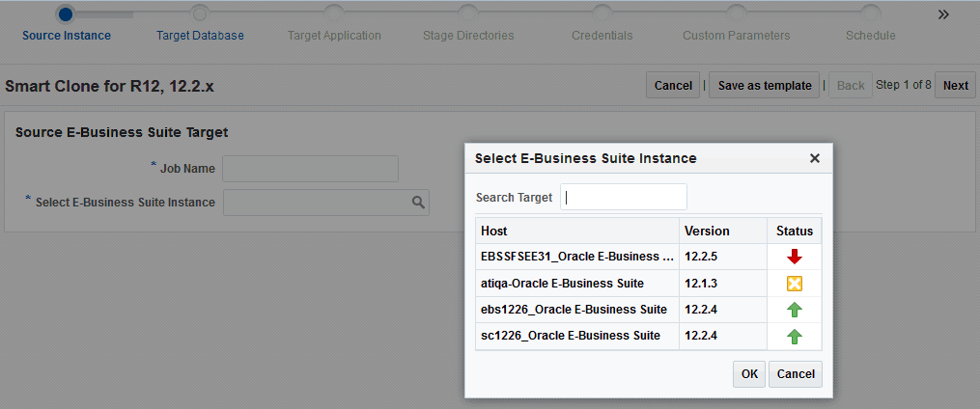The width and height of the screenshot is (980, 409).
Task: Click version 12.1.3 cell
Action: (723, 284)
